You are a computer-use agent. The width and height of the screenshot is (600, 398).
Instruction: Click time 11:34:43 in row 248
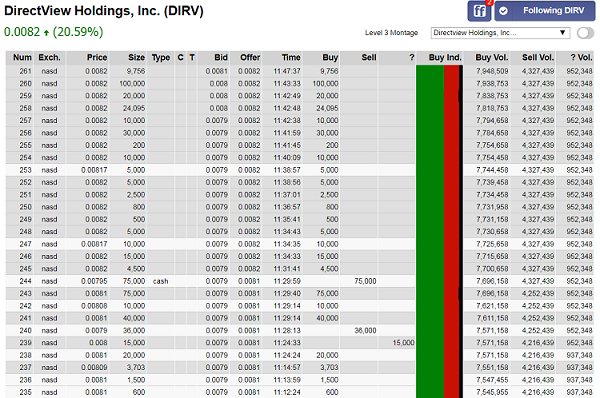pyautogui.click(x=287, y=232)
